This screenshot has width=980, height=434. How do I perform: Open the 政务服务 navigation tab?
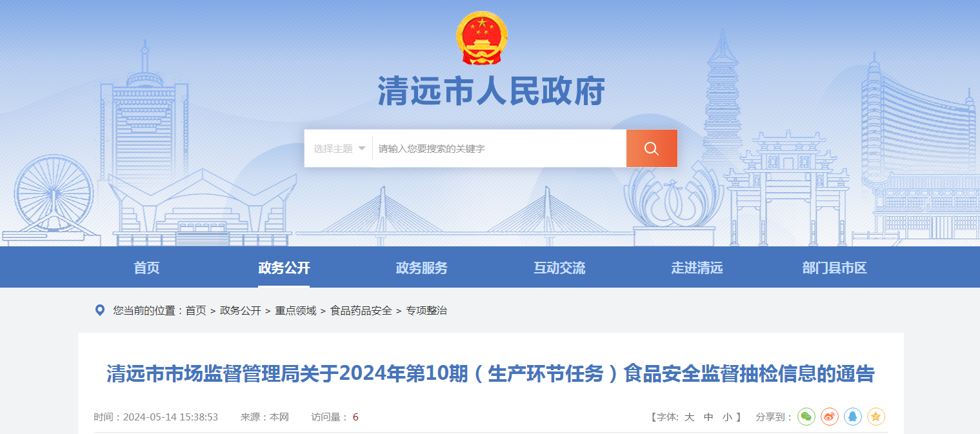(x=421, y=268)
